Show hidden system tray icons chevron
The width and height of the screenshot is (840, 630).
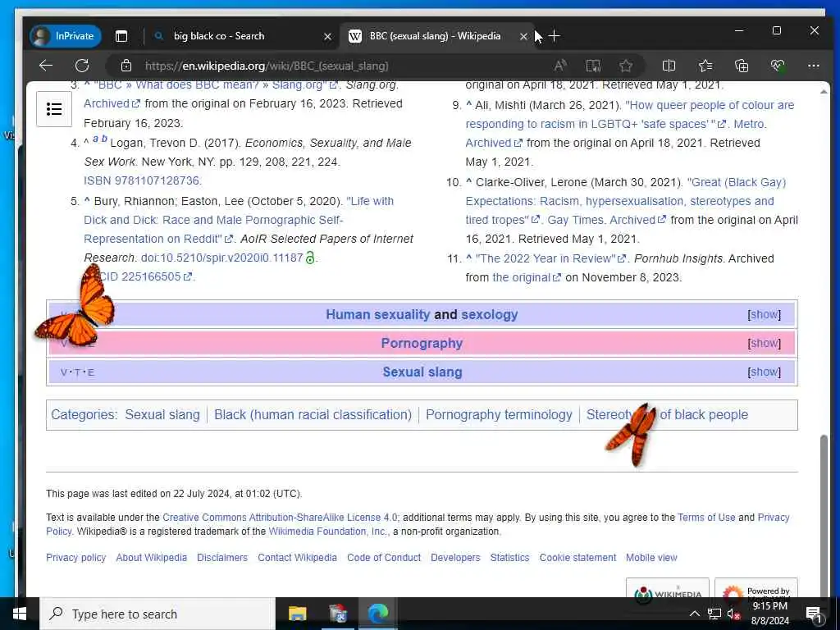click(x=694, y=614)
